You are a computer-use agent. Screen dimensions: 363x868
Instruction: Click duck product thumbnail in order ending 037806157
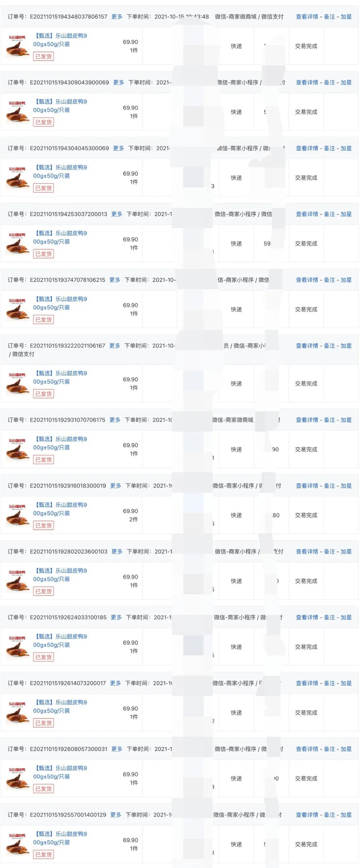(x=17, y=46)
